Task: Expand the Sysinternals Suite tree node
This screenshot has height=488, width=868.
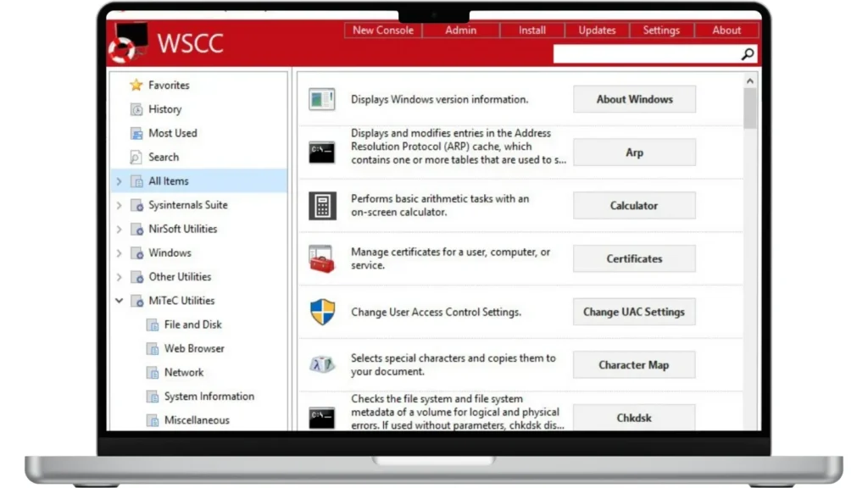Action: coord(120,204)
